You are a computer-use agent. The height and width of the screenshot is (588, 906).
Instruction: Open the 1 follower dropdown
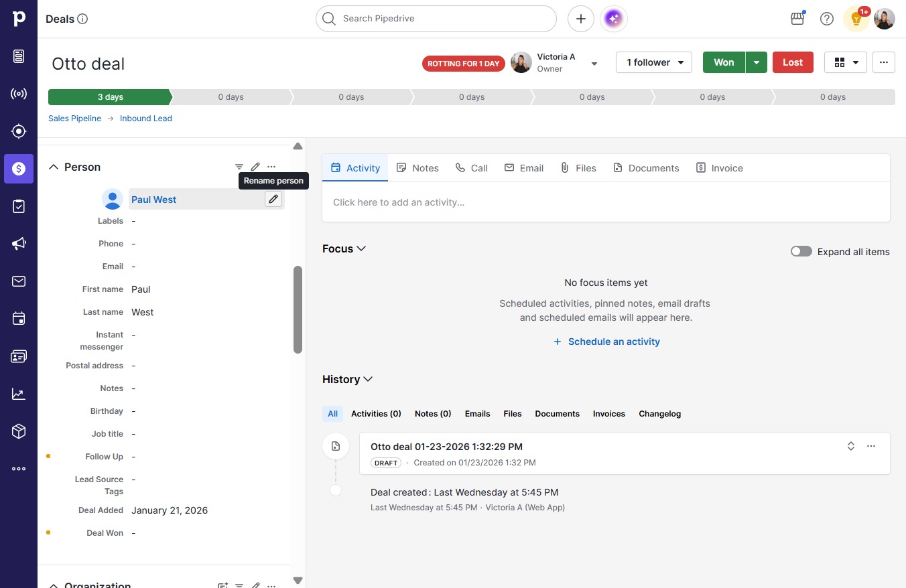tap(654, 62)
